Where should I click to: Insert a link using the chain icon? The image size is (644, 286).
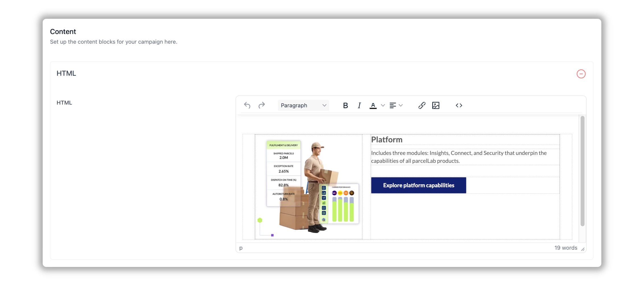[422, 105]
